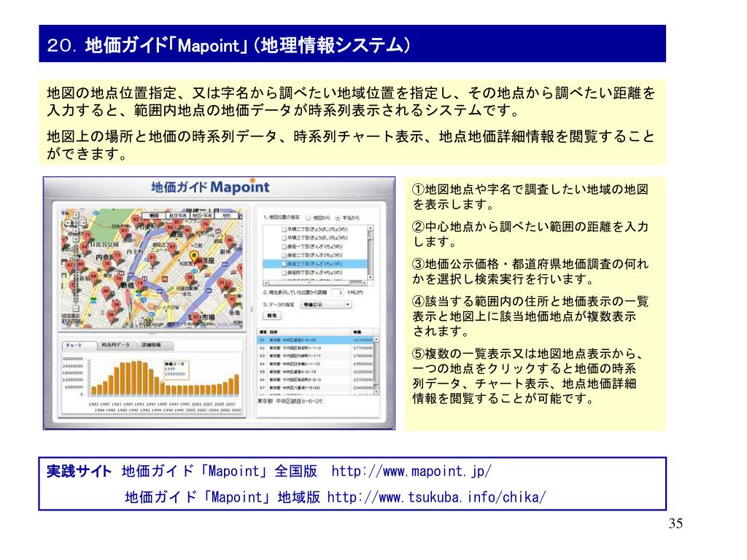Select results row 06 in address table
This screenshot has height=560, width=747.
(x=316, y=379)
